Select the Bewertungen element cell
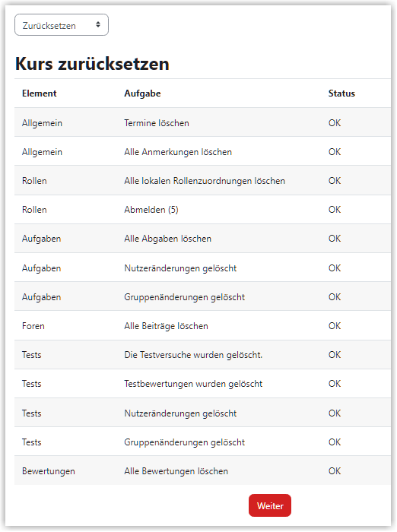Image resolution: width=397 pixels, height=532 pixels. [x=49, y=471]
